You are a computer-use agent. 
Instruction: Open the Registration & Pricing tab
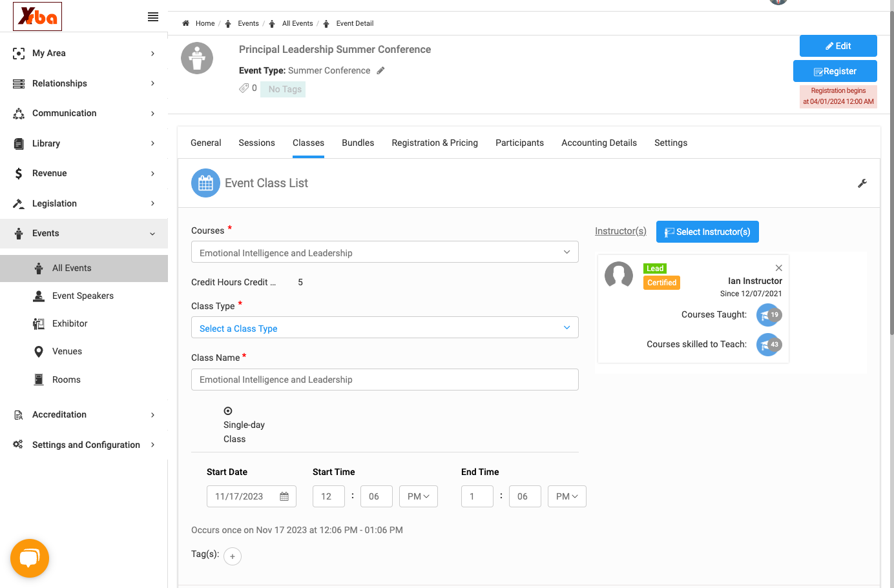435,143
